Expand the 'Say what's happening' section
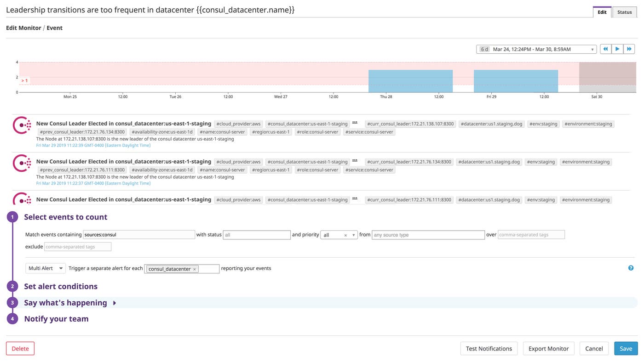644x362 pixels. (115, 303)
